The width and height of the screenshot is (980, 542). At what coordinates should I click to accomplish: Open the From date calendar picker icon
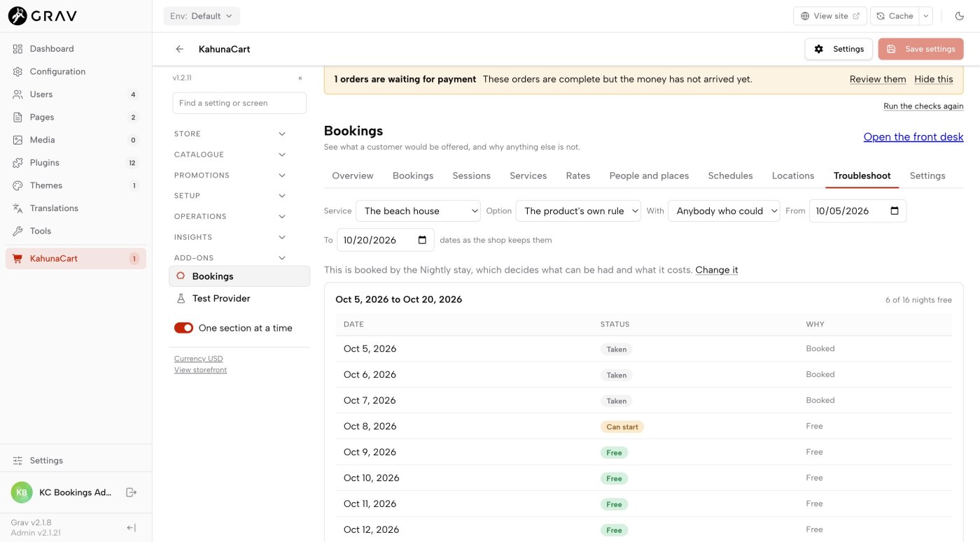[895, 211]
